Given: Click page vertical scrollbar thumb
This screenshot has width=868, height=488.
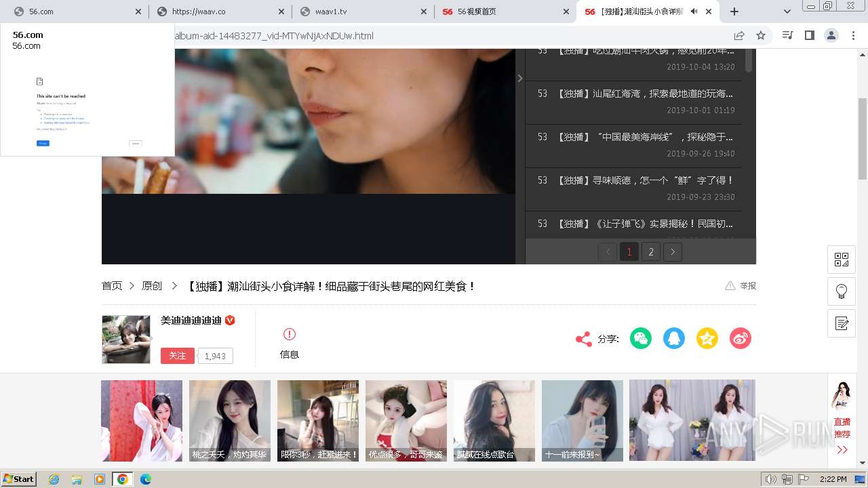Looking at the screenshot, I should pyautogui.click(x=863, y=139).
